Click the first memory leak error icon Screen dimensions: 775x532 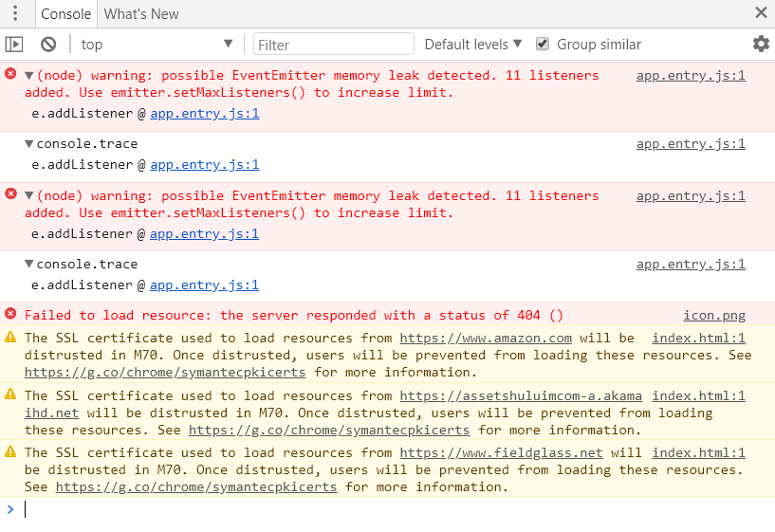point(10,74)
